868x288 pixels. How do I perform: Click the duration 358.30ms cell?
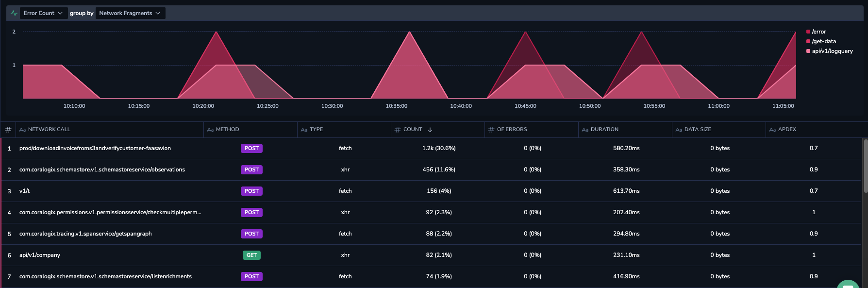pyautogui.click(x=626, y=169)
